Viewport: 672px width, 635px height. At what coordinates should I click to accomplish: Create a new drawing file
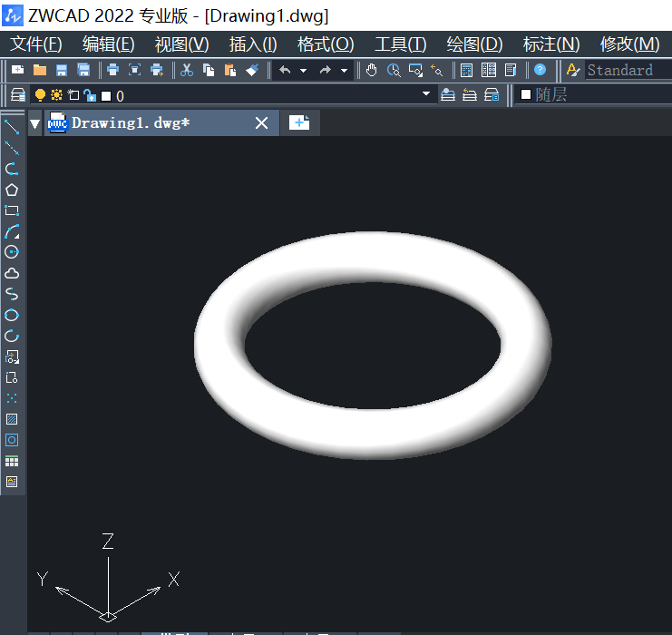point(17,70)
